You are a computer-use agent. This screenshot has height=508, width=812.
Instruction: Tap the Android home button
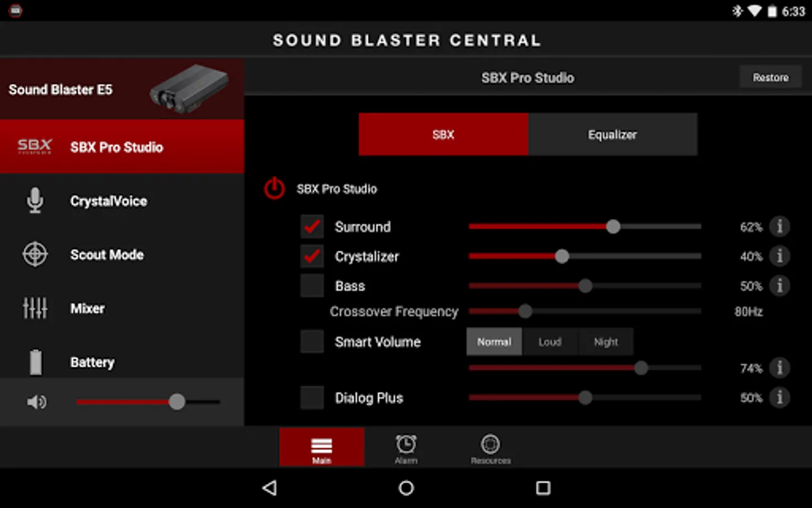coord(406,488)
